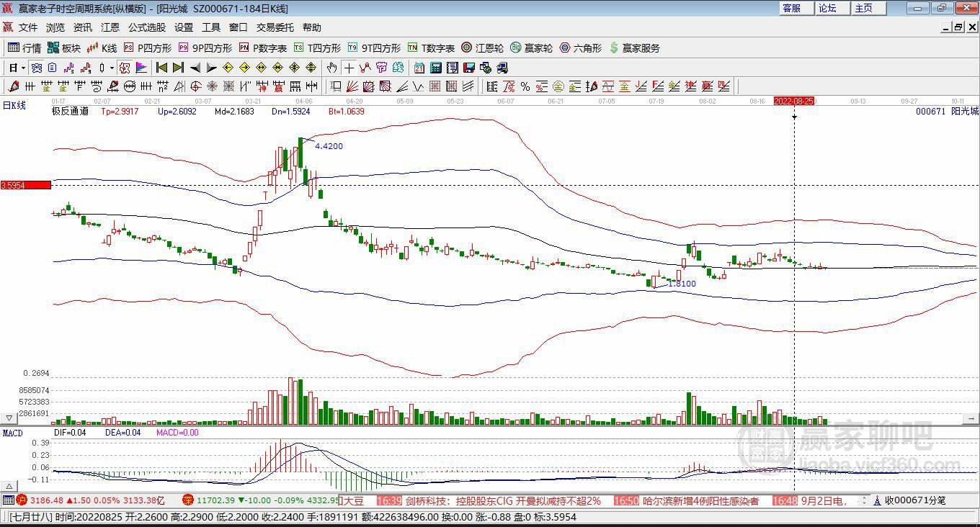Open the 行情 market quotes view

coord(24,48)
